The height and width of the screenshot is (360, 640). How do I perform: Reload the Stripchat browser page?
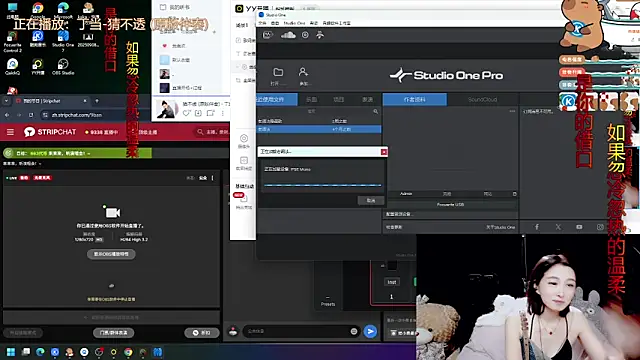click(x=31, y=115)
